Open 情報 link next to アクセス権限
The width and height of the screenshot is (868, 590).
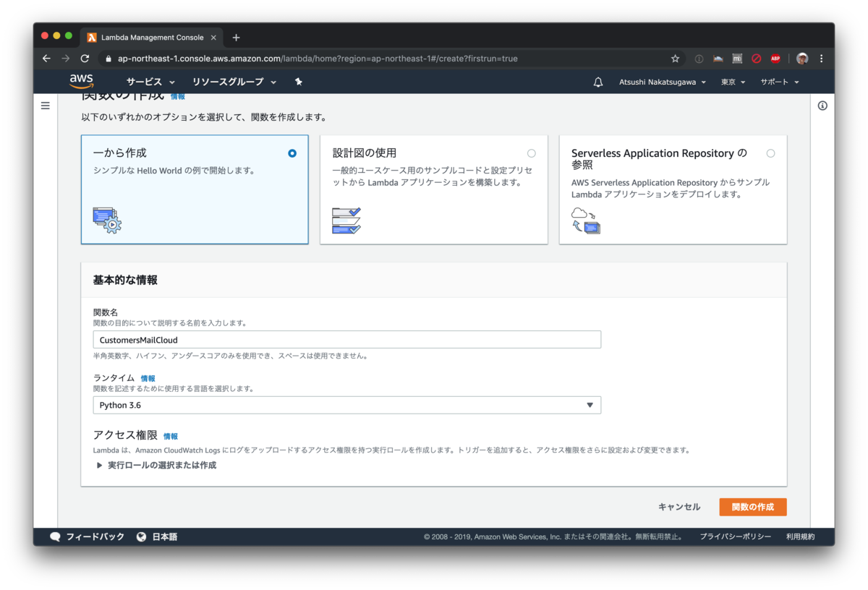pos(171,436)
